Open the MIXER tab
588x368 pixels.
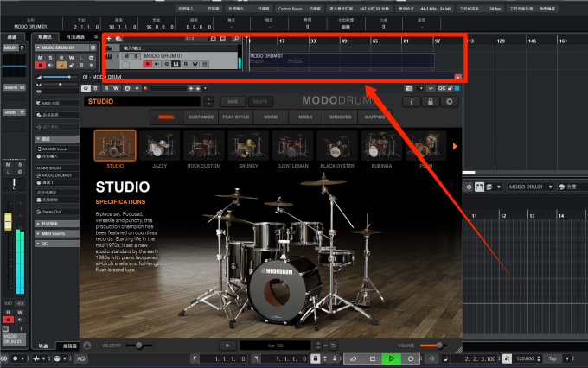click(305, 117)
